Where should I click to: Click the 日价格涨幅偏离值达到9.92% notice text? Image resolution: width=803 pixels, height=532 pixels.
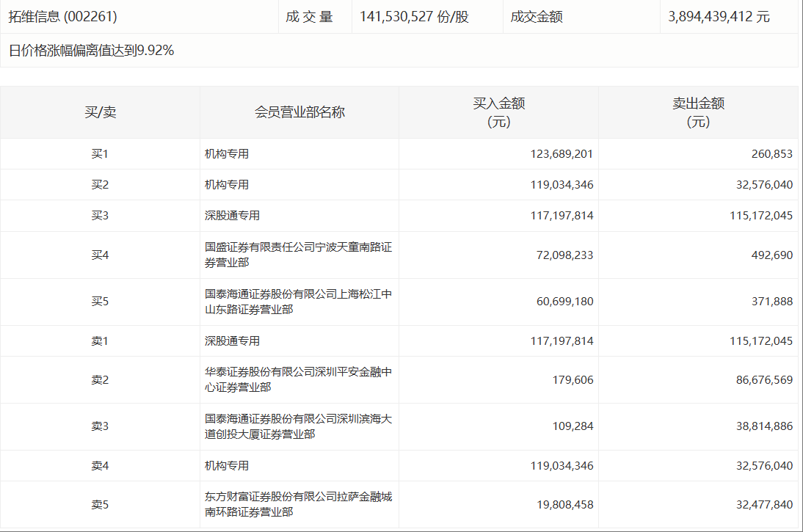click(x=91, y=51)
